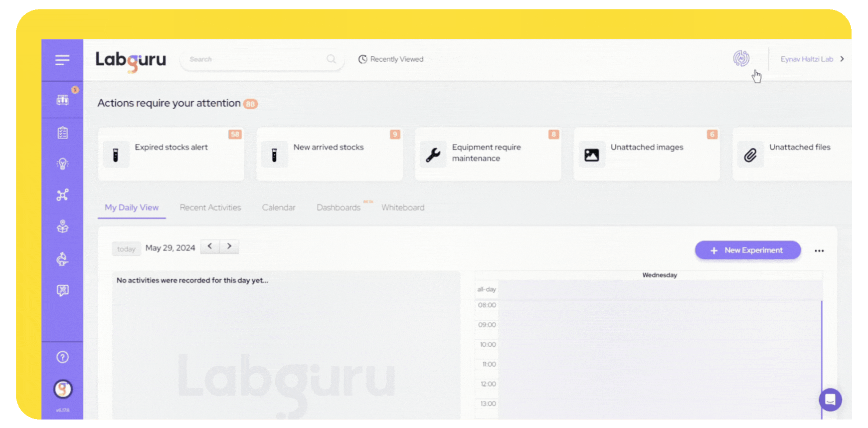Click the wrench icon for equipment maintenance
The image size is (868, 428).
[433, 155]
